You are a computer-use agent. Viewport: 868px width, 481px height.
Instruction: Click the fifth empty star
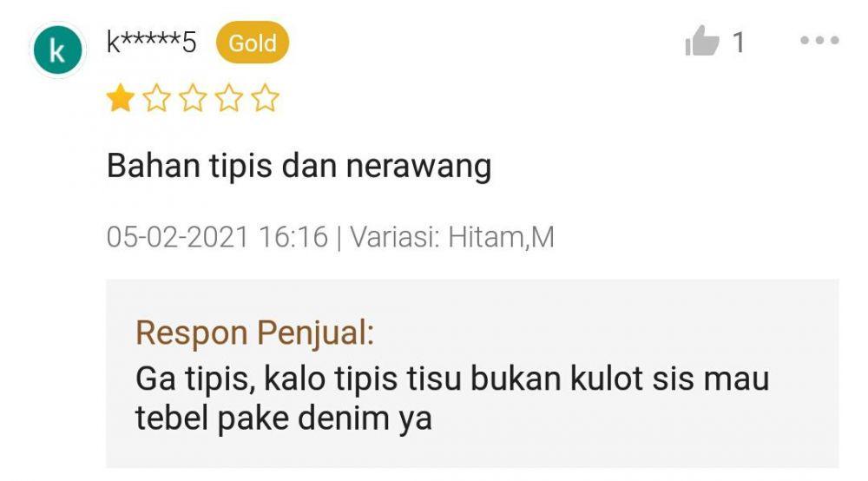tap(265, 98)
